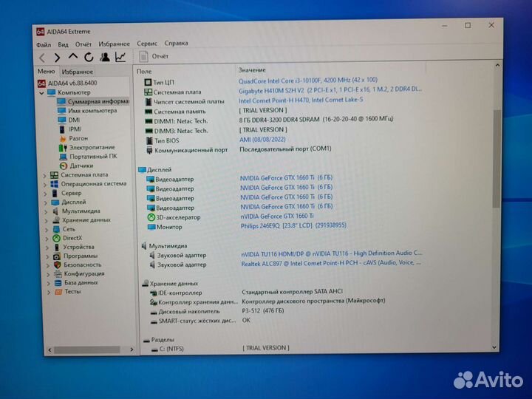Open nVIDIA TU116 HDMI/DP audio link
This screenshot has height=399, width=532.
pyautogui.click(x=332, y=253)
